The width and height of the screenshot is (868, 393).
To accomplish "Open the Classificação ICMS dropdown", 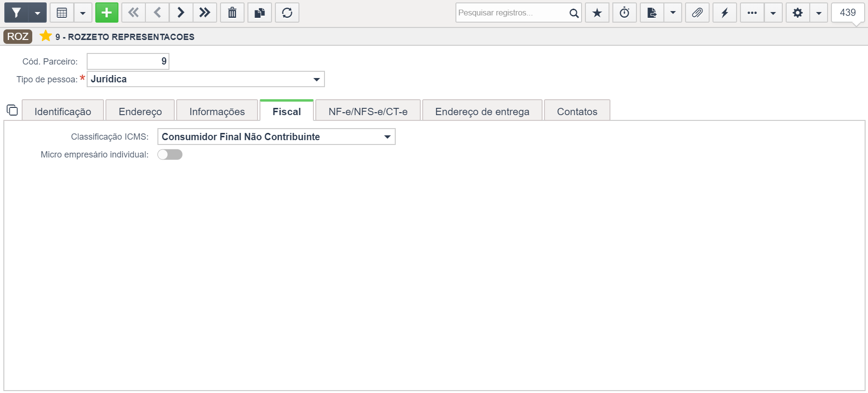I will 276,137.
